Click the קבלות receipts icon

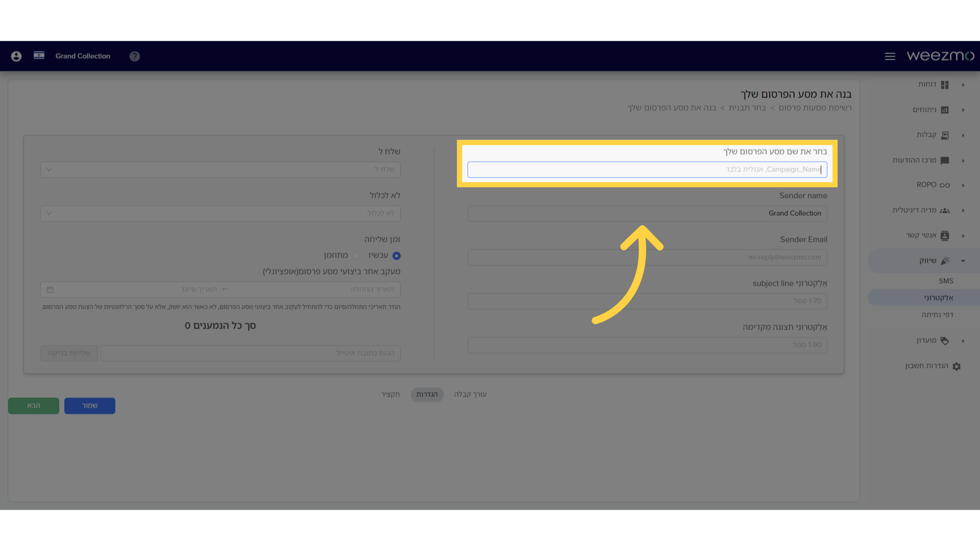[x=945, y=135]
